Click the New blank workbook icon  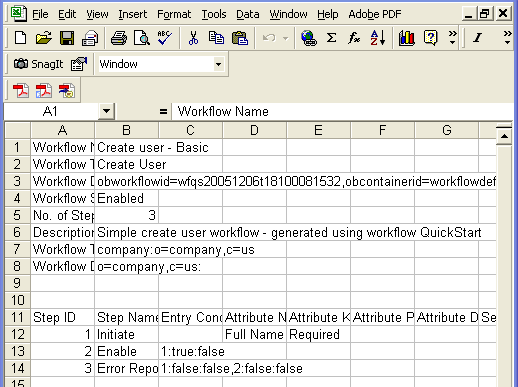21,38
